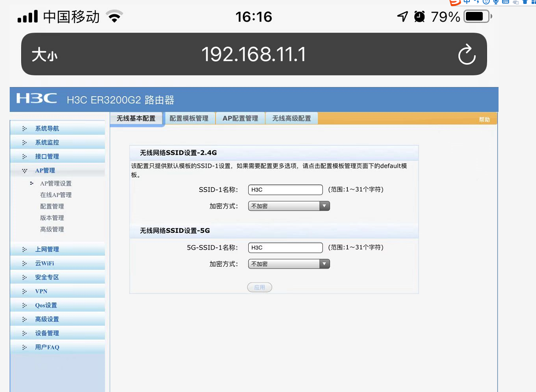The height and width of the screenshot is (392, 536).
Task: Open the 无线高级配置 tab
Action: [291, 119]
